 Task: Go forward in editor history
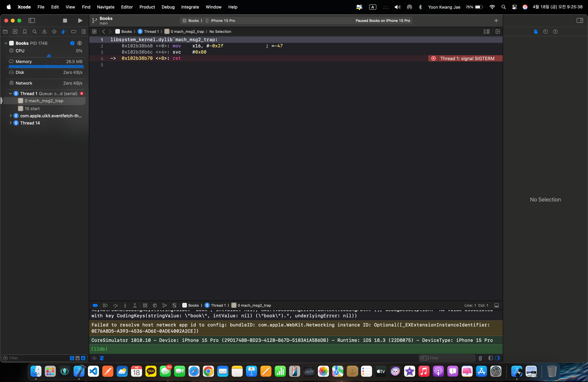[110, 31]
